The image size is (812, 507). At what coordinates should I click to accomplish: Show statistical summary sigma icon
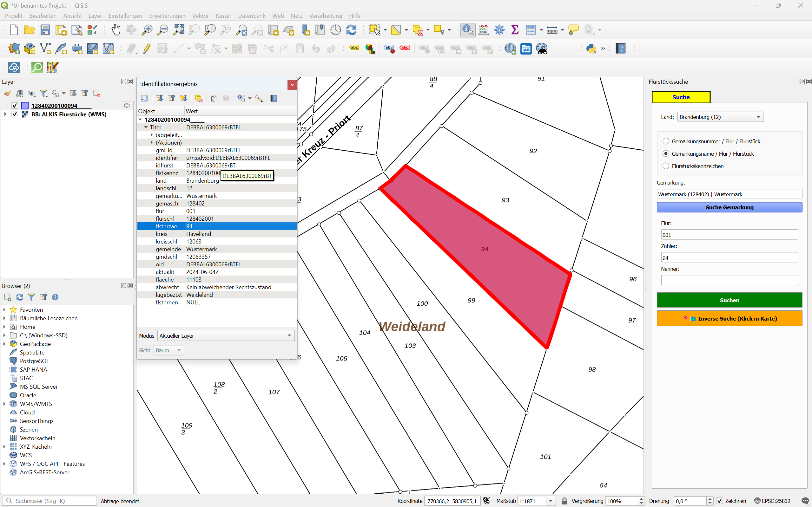(x=515, y=30)
